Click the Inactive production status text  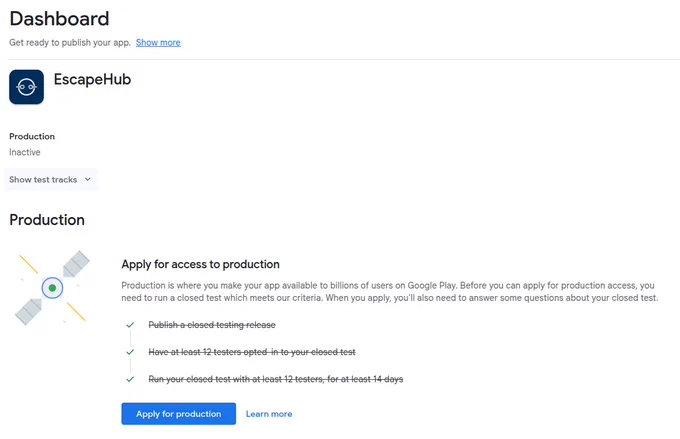pyautogui.click(x=25, y=152)
